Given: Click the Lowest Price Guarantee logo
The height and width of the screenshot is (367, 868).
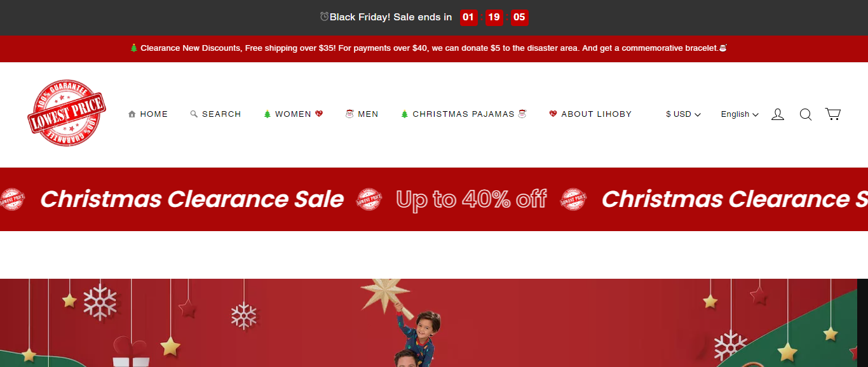Looking at the screenshot, I should pos(67,114).
